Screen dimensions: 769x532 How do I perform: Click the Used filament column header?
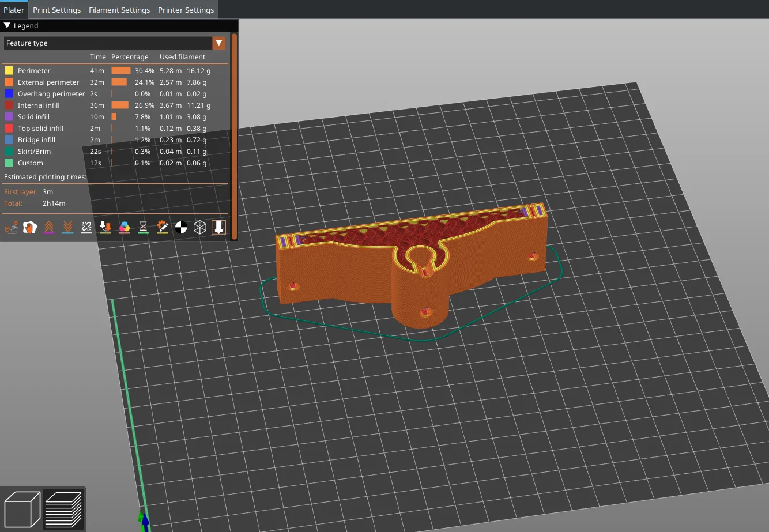pos(182,57)
